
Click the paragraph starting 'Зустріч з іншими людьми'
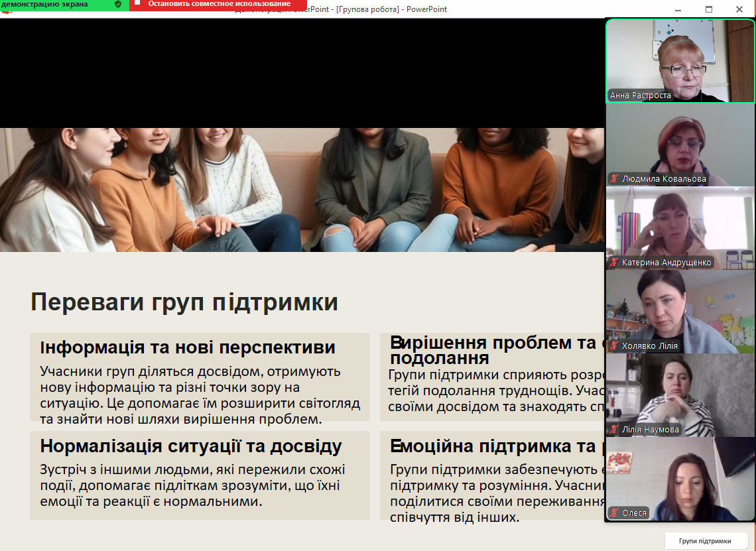(x=192, y=485)
